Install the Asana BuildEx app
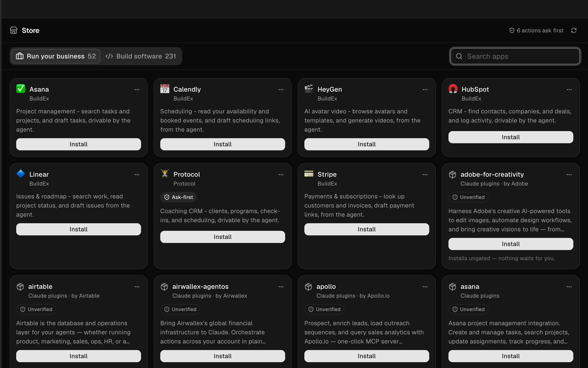Screen dimensions: 588x368 [x=79, y=144]
